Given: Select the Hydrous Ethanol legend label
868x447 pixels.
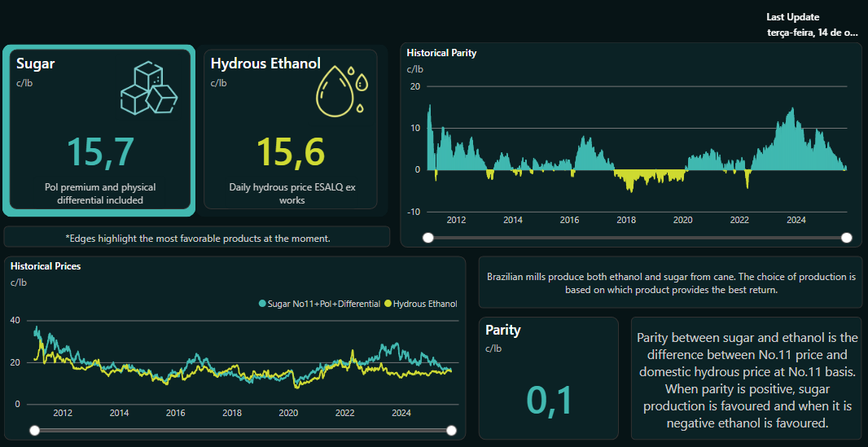Looking at the screenshot, I should point(424,304).
